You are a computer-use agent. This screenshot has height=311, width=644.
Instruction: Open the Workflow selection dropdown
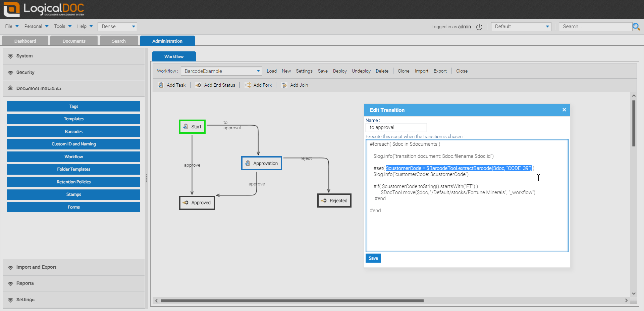click(258, 71)
